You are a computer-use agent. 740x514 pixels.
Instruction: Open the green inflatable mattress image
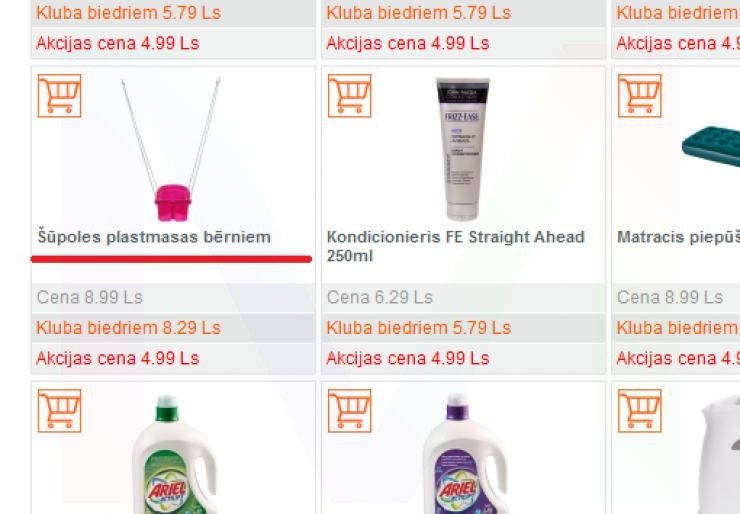click(x=711, y=146)
